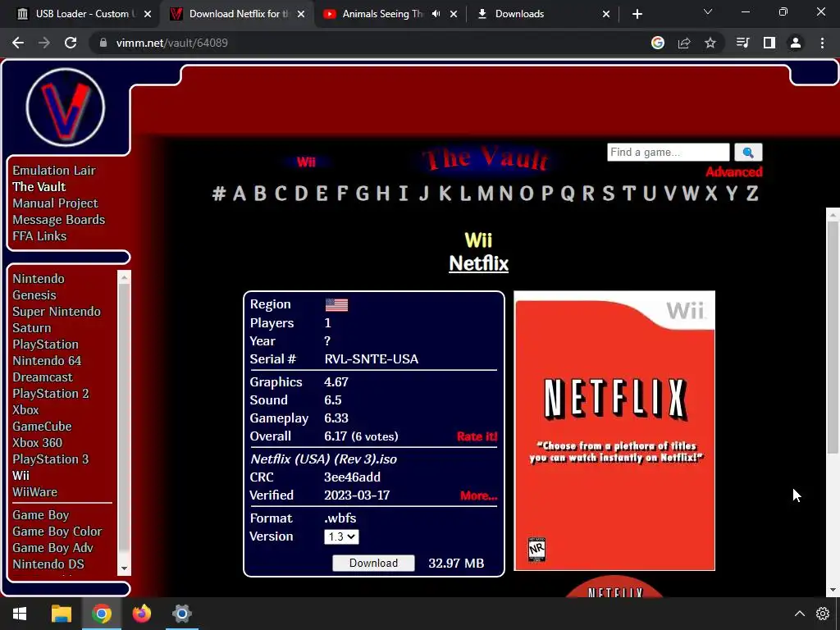840x630 pixels.
Task: Switch to the Animals Seeing YouTube tab
Action: click(x=383, y=14)
